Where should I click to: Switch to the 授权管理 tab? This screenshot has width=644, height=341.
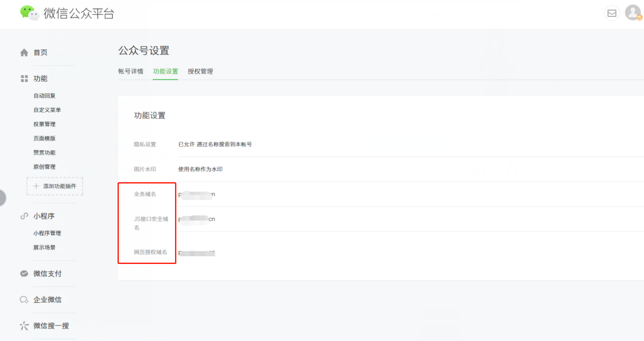[201, 72]
